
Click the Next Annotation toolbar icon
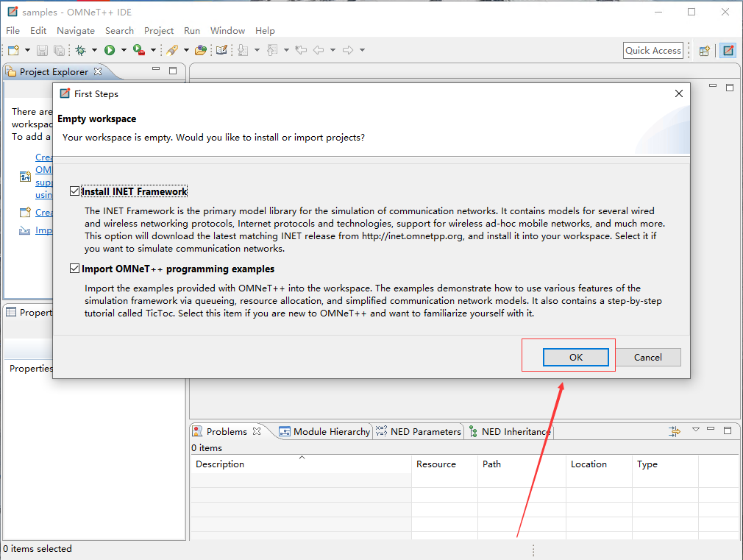point(243,50)
